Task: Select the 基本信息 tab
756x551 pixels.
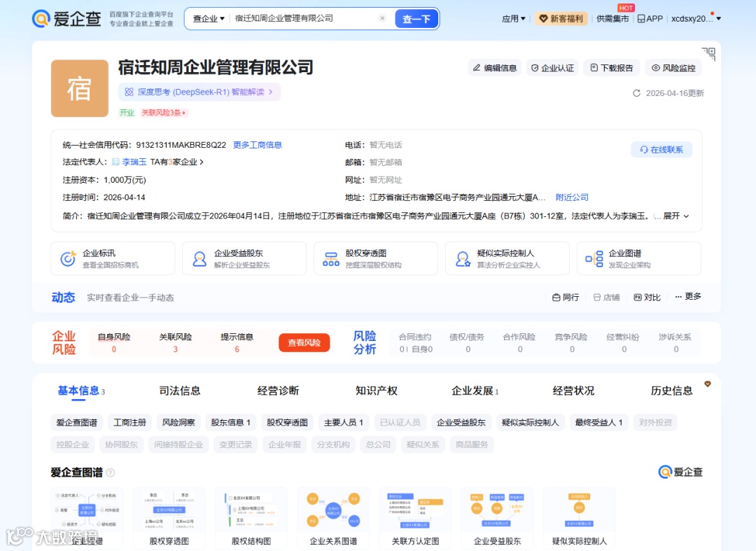Action: [x=81, y=391]
